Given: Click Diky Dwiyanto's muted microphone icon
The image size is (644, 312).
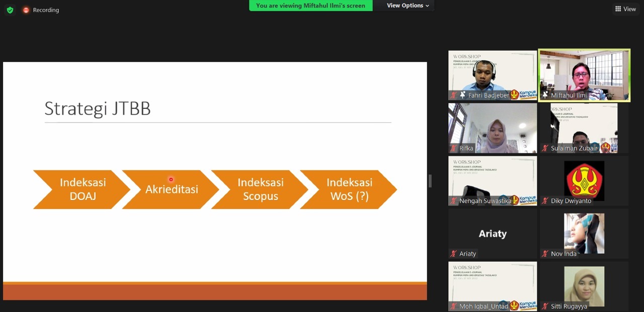Looking at the screenshot, I should pyautogui.click(x=545, y=201).
